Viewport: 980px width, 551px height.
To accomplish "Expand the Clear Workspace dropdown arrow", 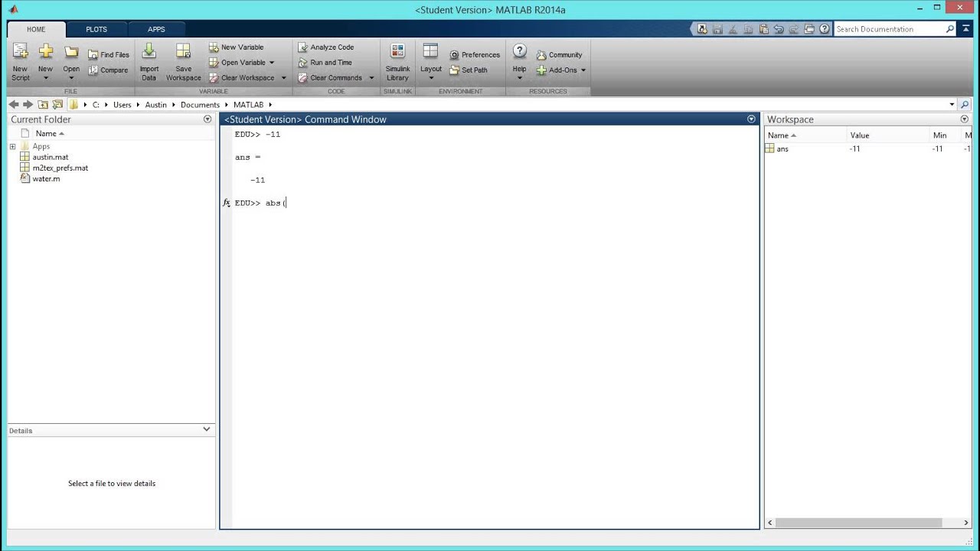I will pos(283,78).
